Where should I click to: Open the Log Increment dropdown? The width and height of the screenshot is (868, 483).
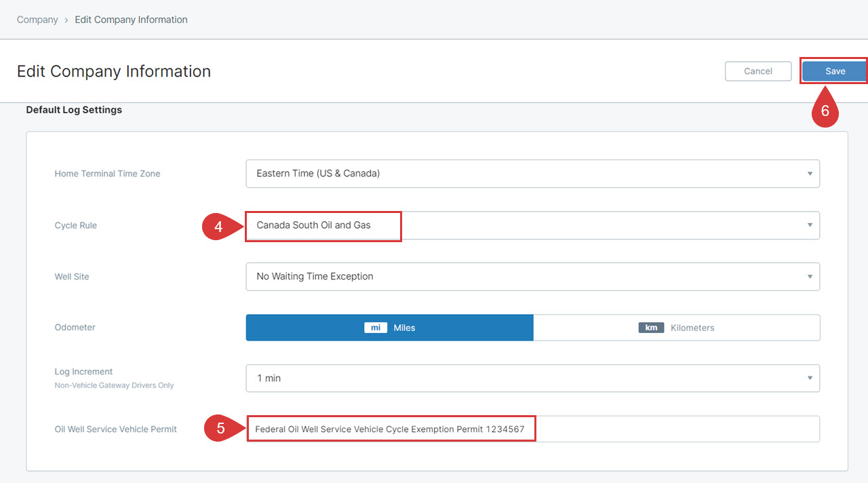click(532, 379)
